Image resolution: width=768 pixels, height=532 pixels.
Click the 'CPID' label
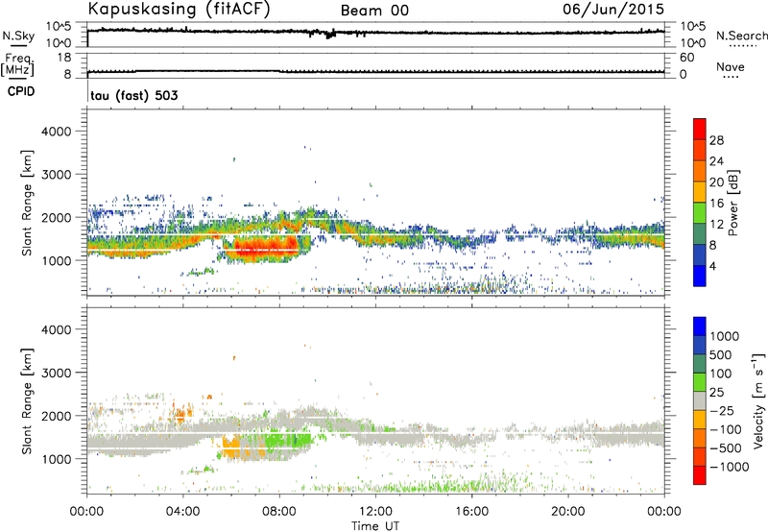[x=21, y=91]
